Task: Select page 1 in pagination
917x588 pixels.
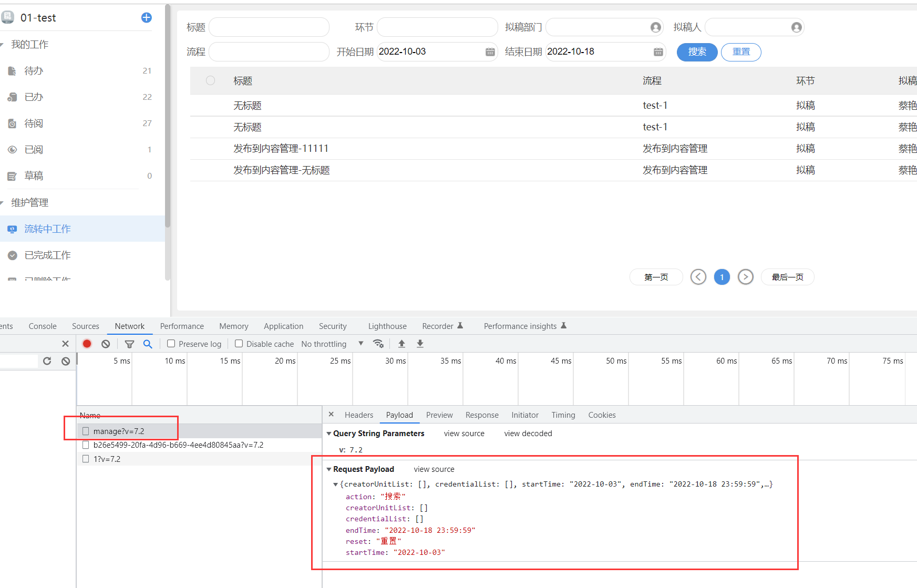Action: [x=722, y=277]
